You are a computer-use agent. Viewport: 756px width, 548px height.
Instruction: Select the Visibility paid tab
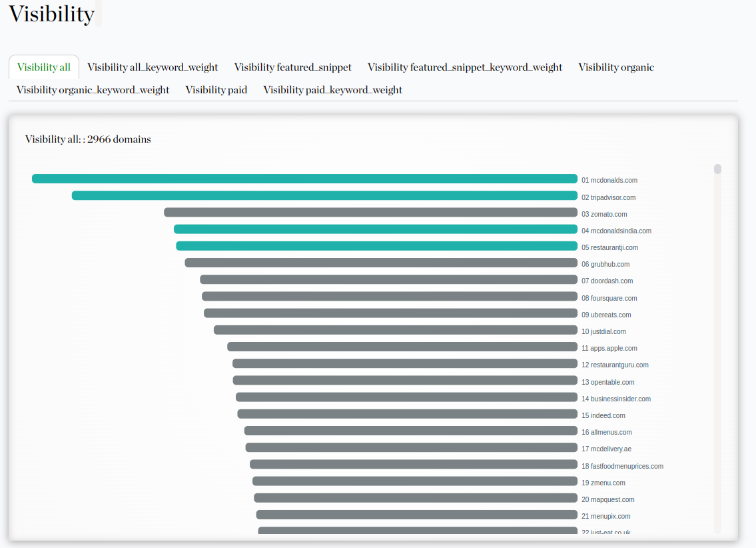tap(216, 90)
